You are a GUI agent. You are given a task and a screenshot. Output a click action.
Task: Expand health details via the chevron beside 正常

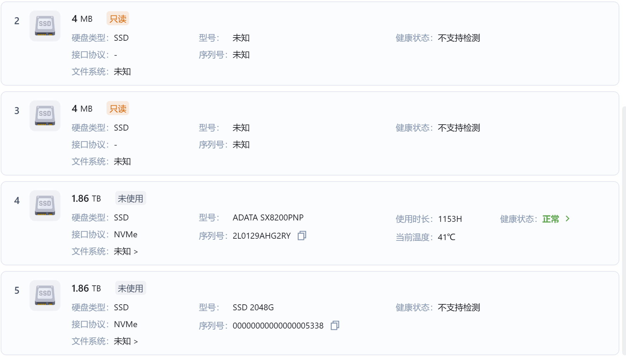(568, 219)
